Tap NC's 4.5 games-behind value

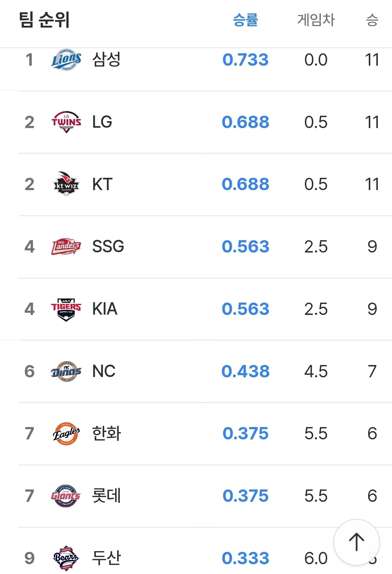316,371
